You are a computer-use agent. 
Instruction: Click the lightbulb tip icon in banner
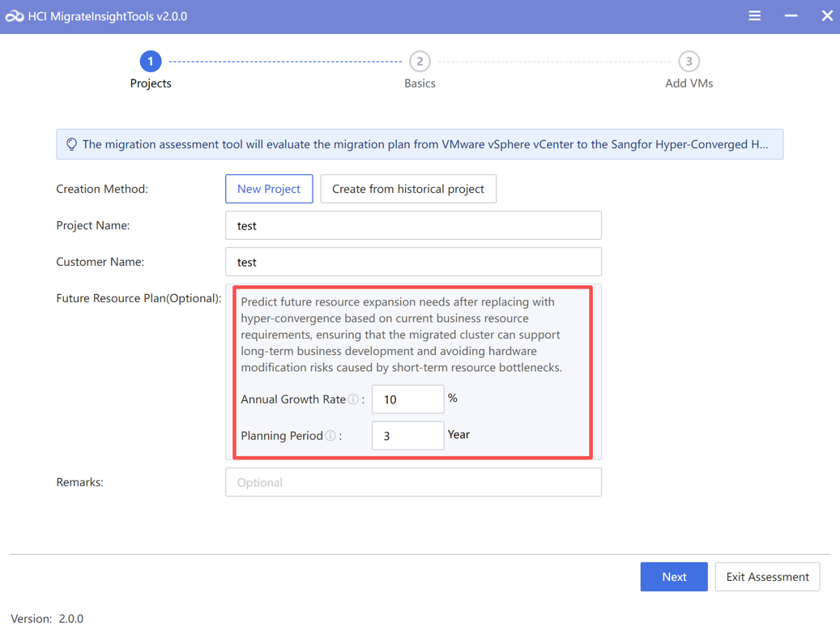71,144
